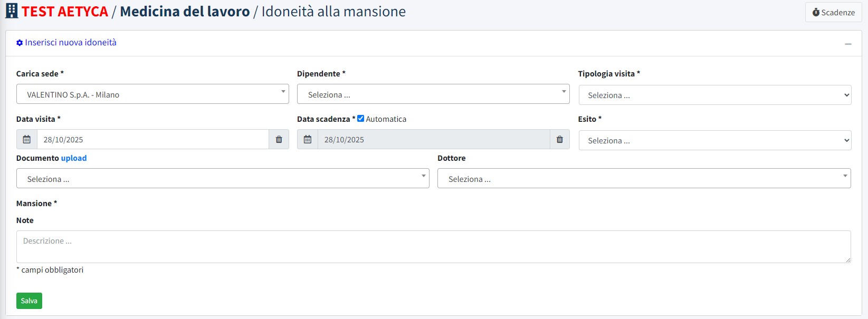The width and height of the screenshot is (868, 319).
Task: Open the Esito select box
Action: coord(714,141)
